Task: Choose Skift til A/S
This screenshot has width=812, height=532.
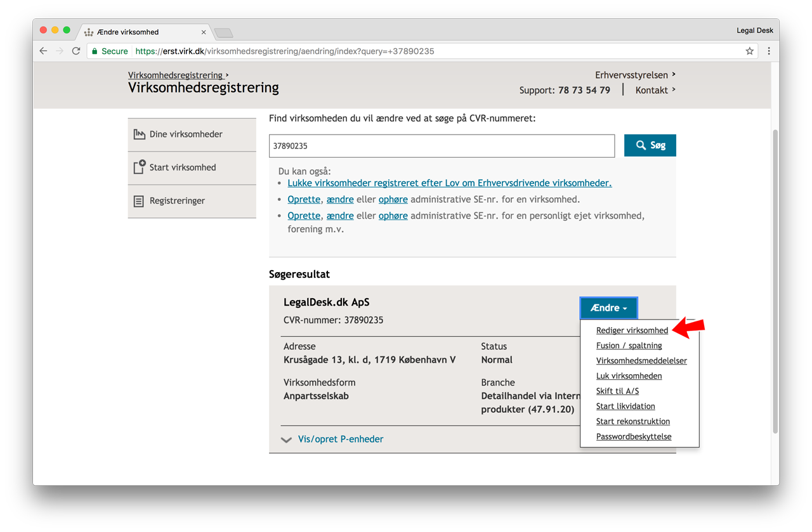Action: pos(617,391)
